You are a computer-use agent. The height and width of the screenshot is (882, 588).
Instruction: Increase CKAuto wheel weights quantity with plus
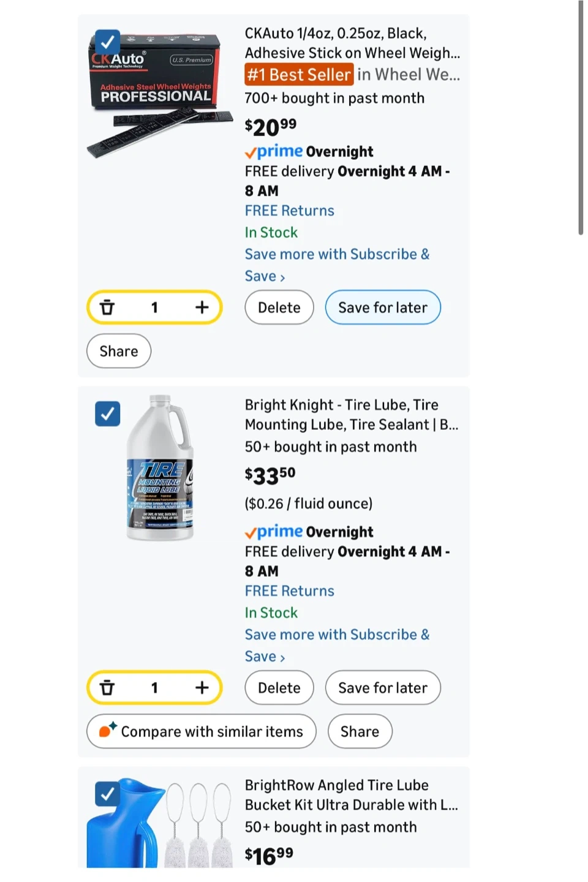coord(202,307)
